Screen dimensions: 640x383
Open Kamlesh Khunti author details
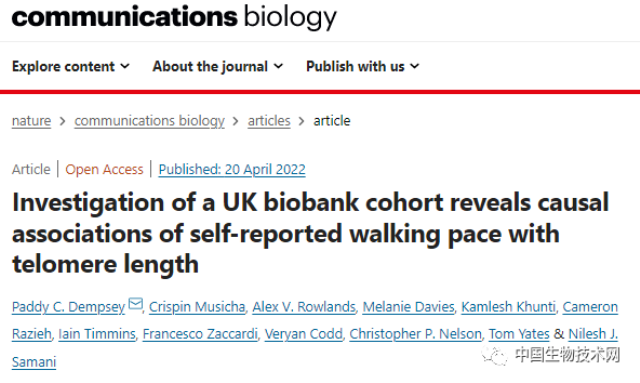(509, 307)
